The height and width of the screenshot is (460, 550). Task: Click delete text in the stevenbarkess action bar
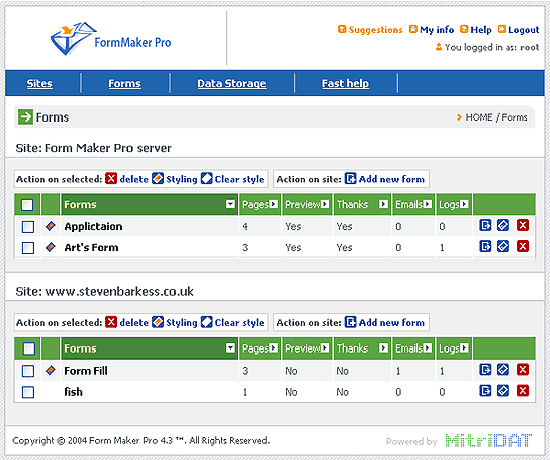click(x=134, y=322)
